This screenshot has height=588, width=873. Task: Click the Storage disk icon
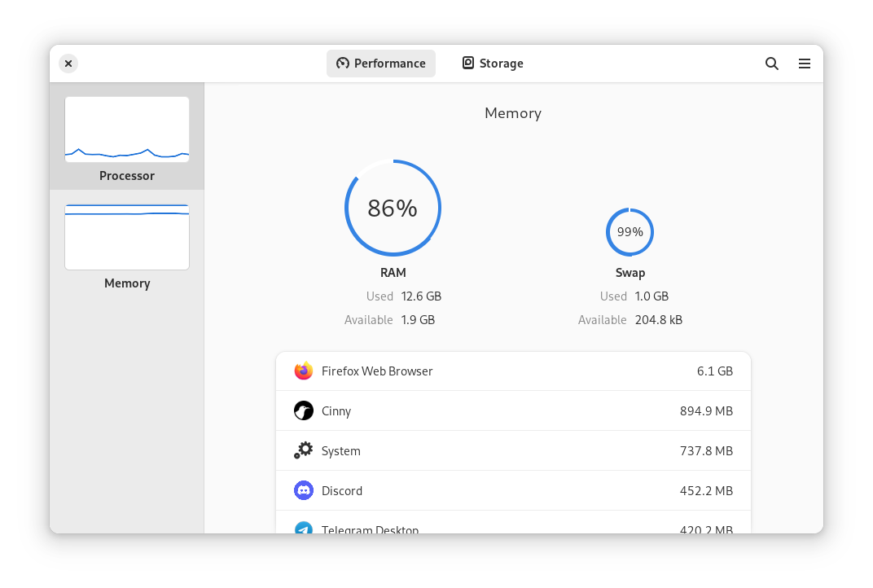[468, 63]
